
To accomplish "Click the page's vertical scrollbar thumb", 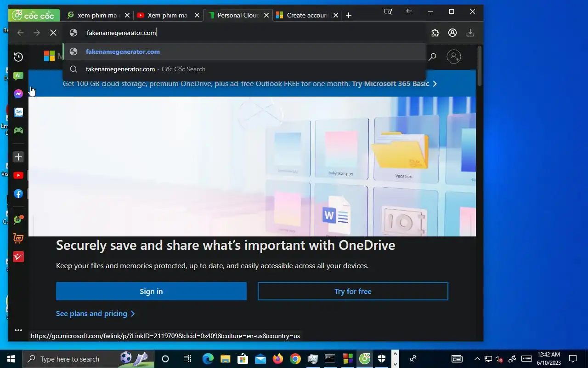I will (480, 65).
